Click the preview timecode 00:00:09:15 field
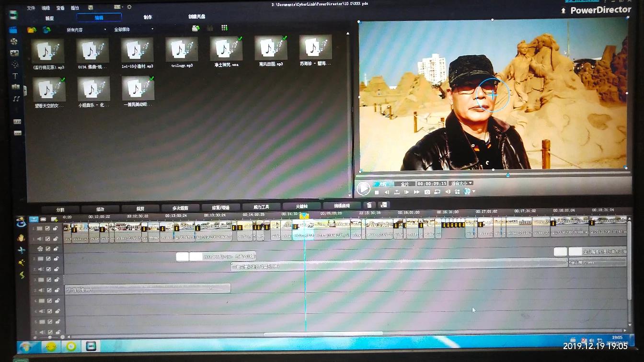The width and height of the screenshot is (644, 362). pyautogui.click(x=432, y=184)
